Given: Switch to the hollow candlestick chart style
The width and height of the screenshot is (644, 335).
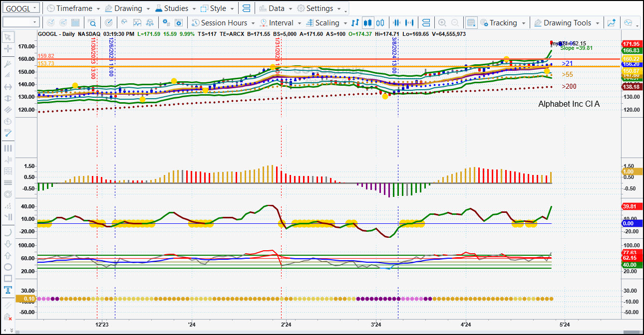Looking at the screenshot, I should pyautogui.click(x=380, y=23).
